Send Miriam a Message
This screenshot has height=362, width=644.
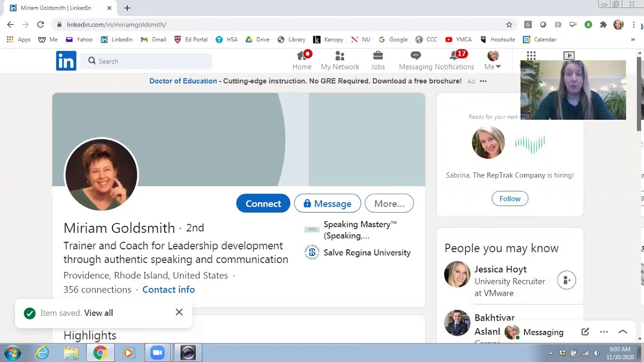click(x=328, y=203)
